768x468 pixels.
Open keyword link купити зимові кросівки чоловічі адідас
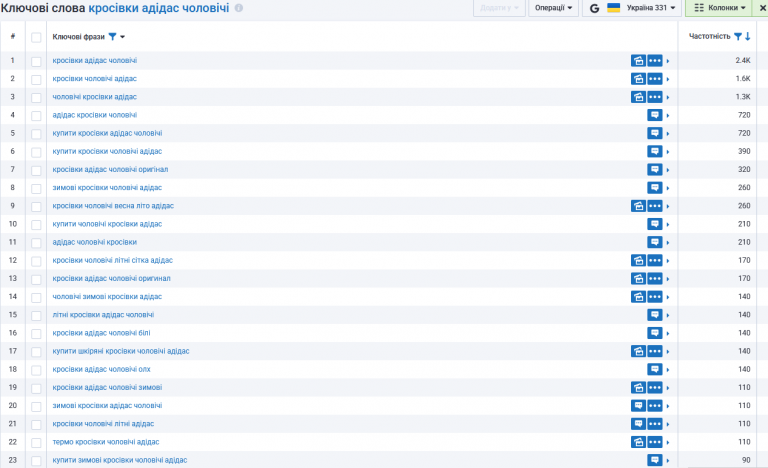pos(120,460)
